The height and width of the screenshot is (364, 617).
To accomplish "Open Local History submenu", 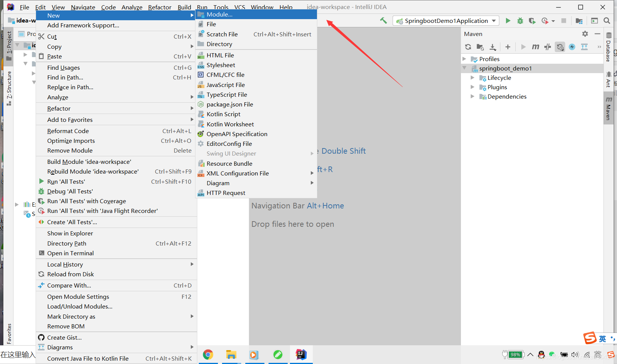I will pyautogui.click(x=116, y=264).
